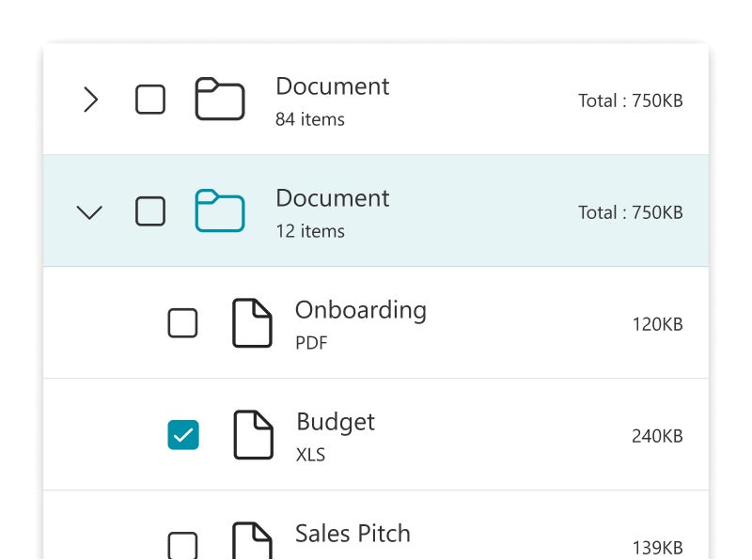Click the teal folder icon of 12 items Document
The width and height of the screenshot is (752, 560).
click(220, 211)
